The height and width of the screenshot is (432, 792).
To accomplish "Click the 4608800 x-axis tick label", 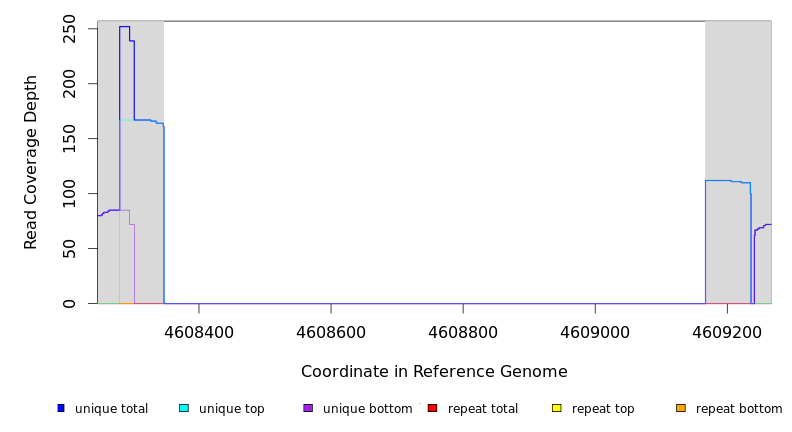I will coord(463,330).
